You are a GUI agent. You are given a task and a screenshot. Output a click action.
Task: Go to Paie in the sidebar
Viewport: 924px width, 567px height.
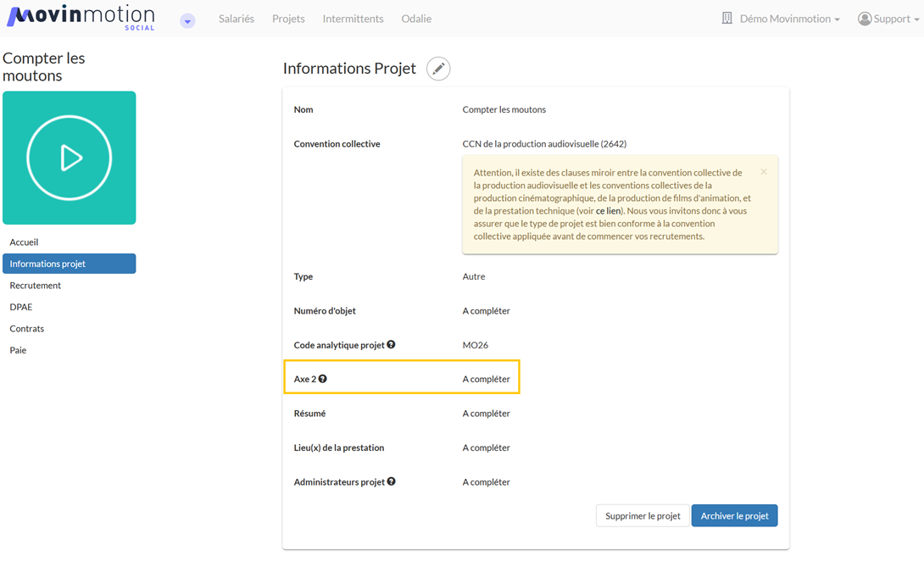point(18,350)
